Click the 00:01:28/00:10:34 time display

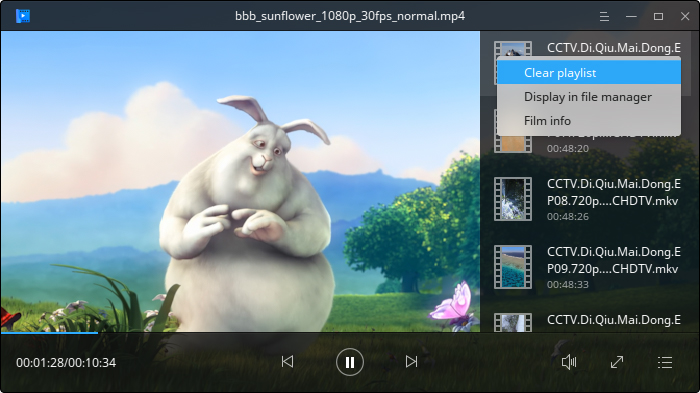click(66, 363)
